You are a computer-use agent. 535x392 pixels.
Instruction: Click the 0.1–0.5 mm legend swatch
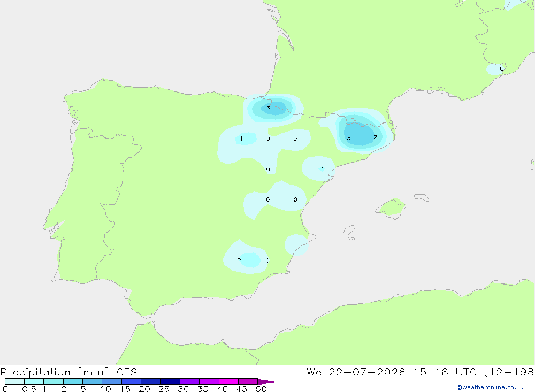(x=14, y=381)
